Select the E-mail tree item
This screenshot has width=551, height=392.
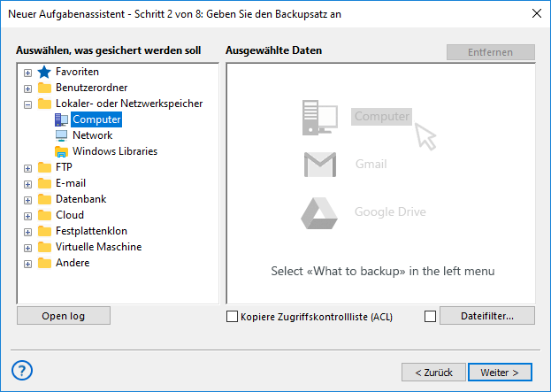[70, 183]
